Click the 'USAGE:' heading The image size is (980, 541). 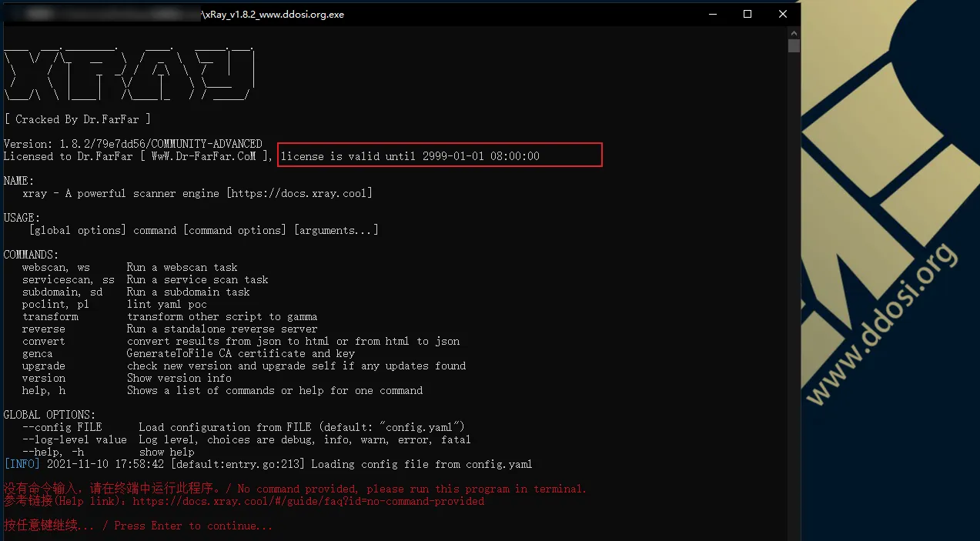click(x=22, y=218)
